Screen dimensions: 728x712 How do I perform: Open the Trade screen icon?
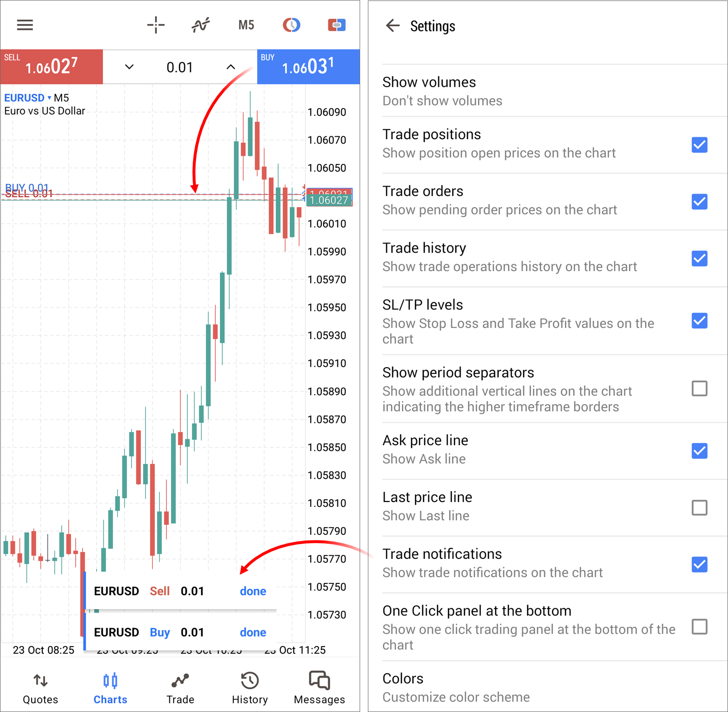point(180,686)
